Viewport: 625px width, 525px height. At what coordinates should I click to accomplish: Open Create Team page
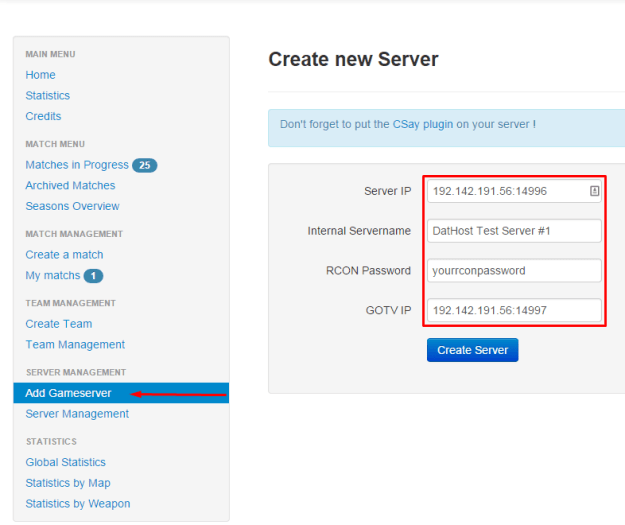(x=59, y=324)
